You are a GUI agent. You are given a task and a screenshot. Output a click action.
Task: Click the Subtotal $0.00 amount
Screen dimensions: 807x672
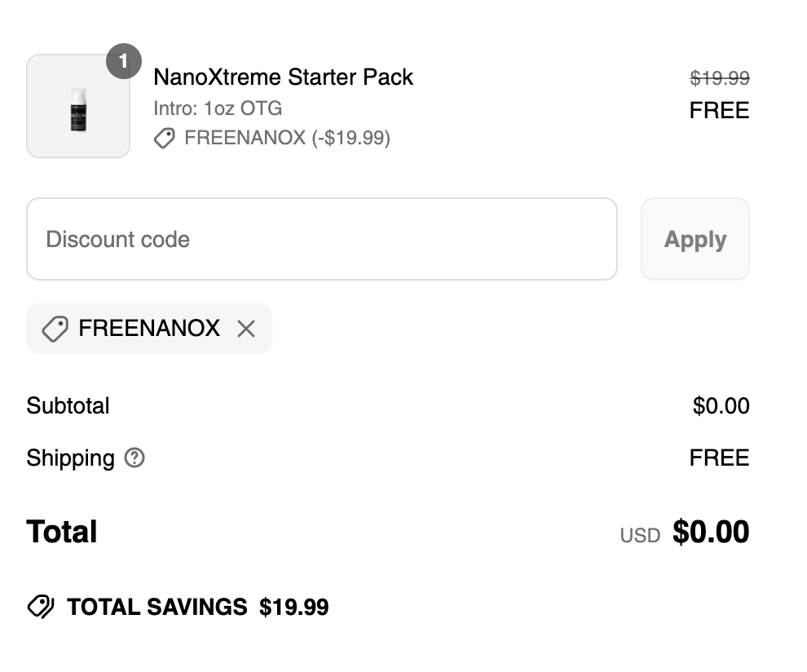coord(721,406)
